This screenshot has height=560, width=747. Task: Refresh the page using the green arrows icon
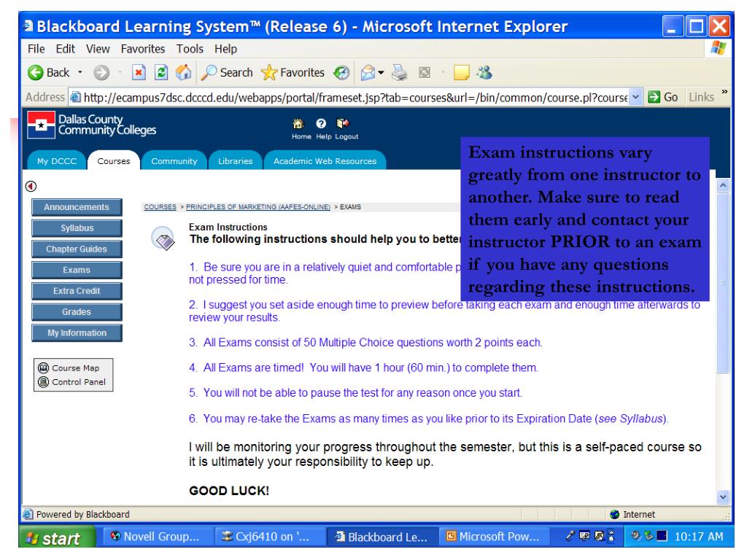pos(161,72)
